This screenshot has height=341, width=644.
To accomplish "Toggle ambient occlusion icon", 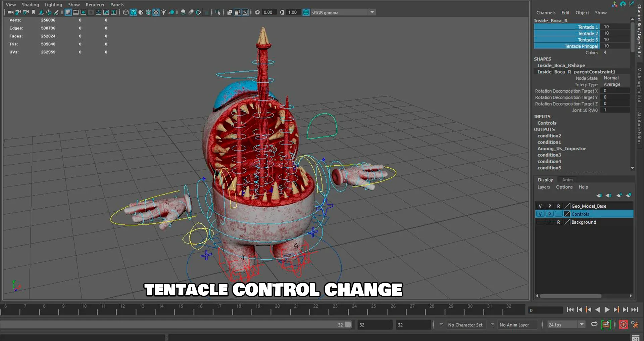I will click(183, 12).
